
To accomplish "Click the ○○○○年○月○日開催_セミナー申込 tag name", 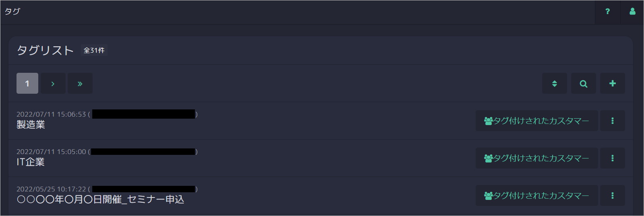I will 100,200.
